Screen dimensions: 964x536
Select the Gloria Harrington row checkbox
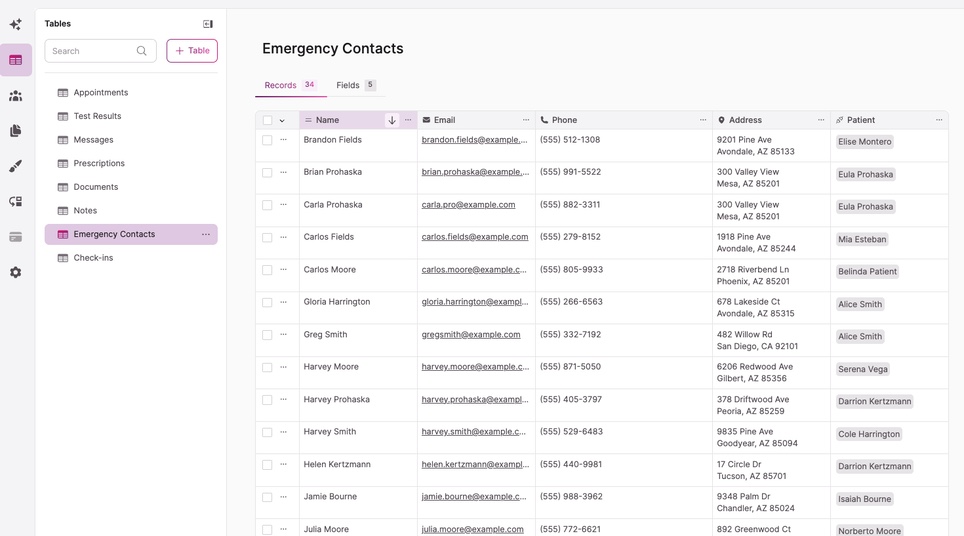[267, 302]
